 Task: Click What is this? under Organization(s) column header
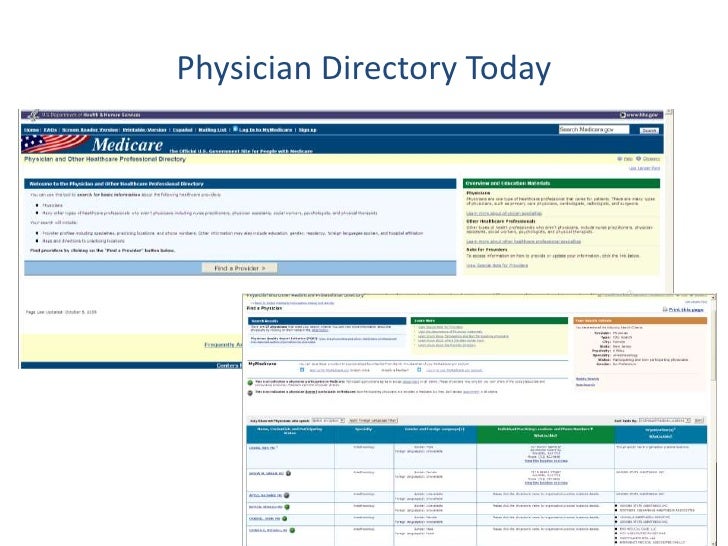[661, 437]
